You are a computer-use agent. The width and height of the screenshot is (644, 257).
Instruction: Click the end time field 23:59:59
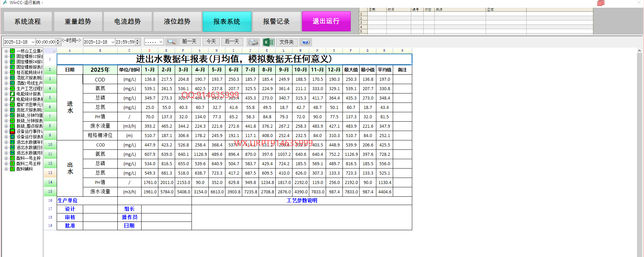[125, 42]
